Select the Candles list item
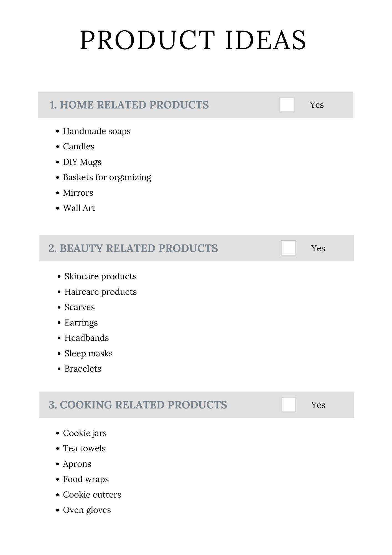The image size is (392, 555). pyautogui.click(x=78, y=147)
